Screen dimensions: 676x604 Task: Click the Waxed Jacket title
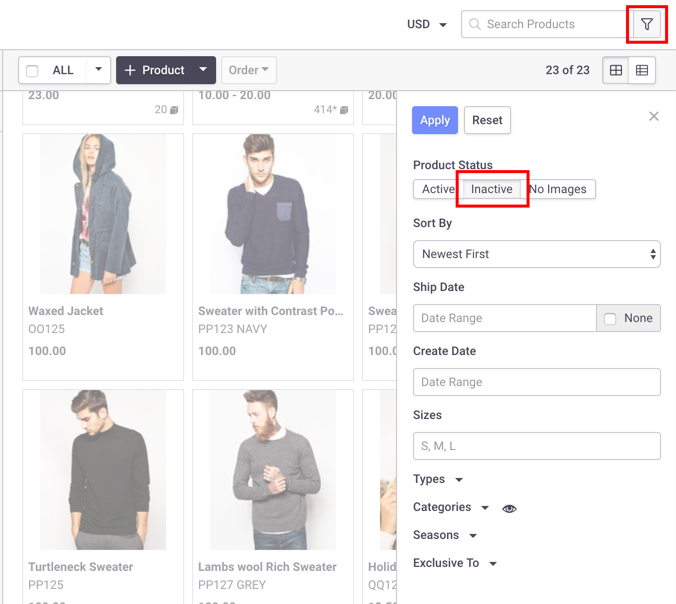tap(66, 311)
